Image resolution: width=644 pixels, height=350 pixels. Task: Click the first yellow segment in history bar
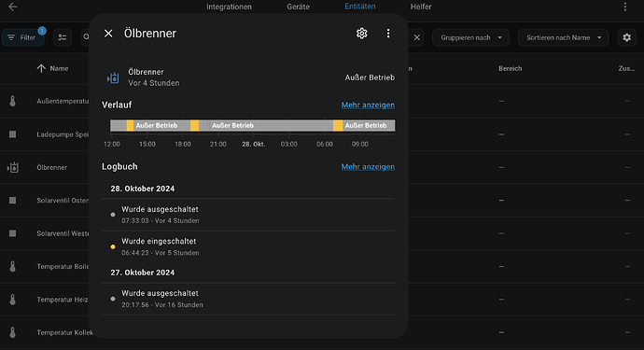coord(130,126)
